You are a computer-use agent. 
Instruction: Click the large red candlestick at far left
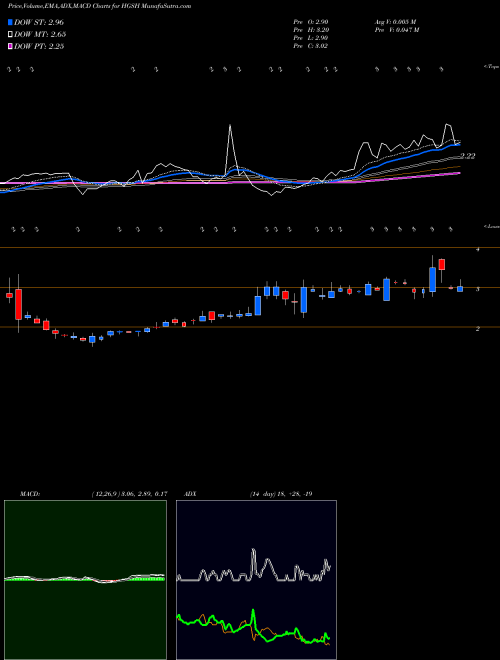pos(18,304)
